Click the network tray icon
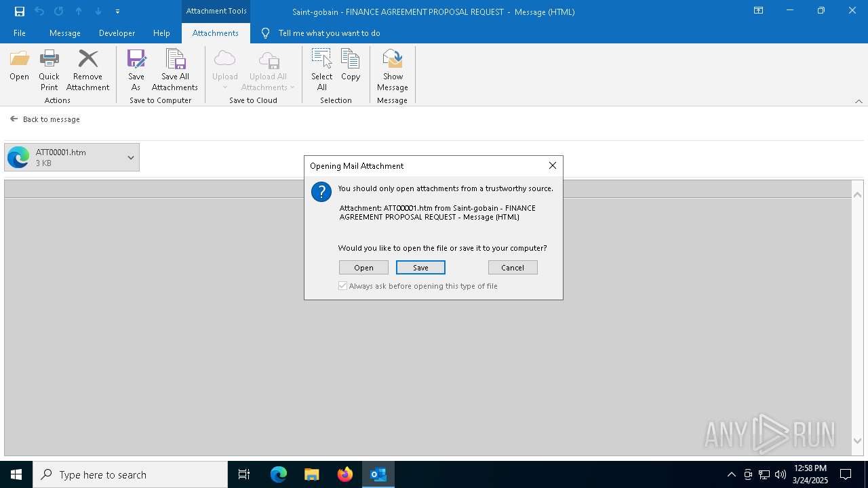868x488 pixels. [764, 474]
